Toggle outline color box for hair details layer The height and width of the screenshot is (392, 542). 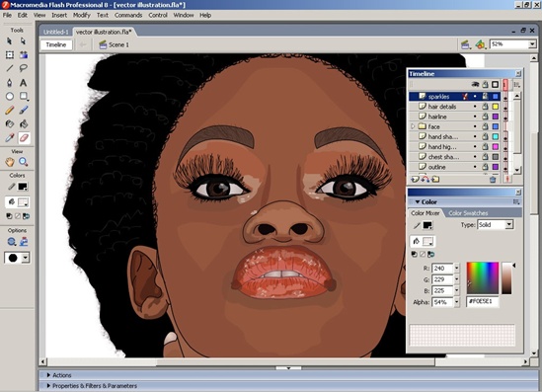tap(496, 107)
